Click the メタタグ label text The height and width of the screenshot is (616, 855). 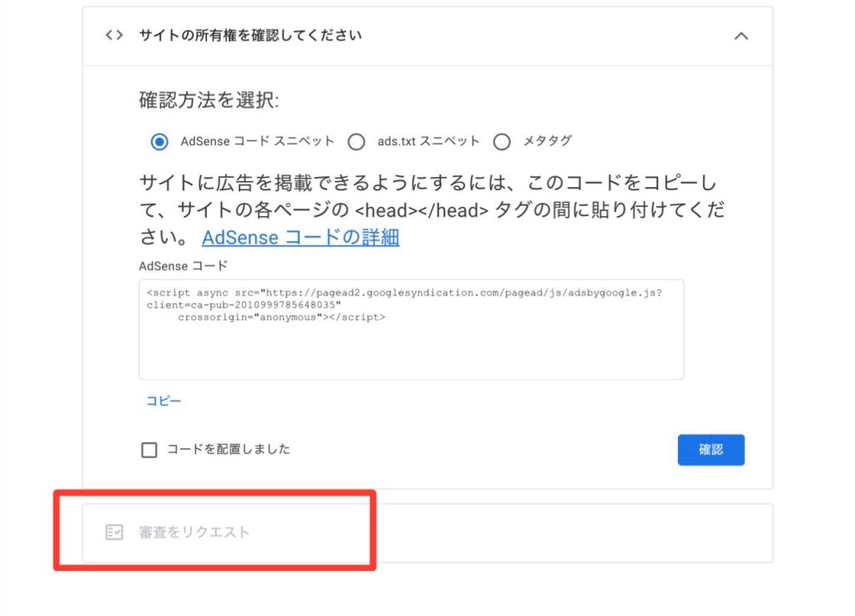547,142
